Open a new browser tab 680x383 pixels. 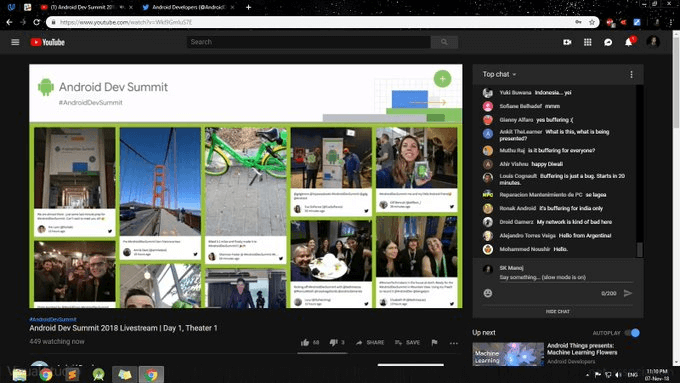pos(248,7)
